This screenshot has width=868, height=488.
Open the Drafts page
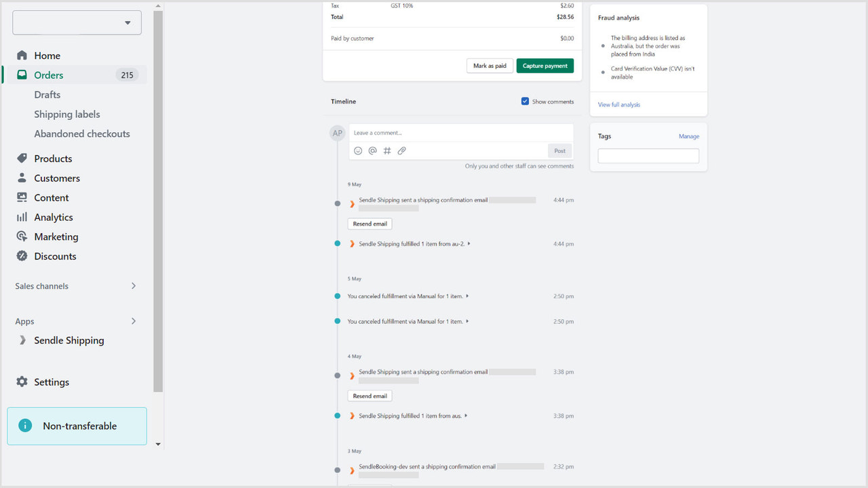(x=47, y=94)
